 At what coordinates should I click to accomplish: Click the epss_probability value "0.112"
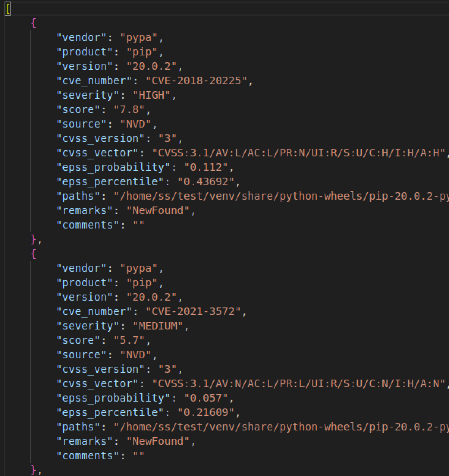click(206, 167)
